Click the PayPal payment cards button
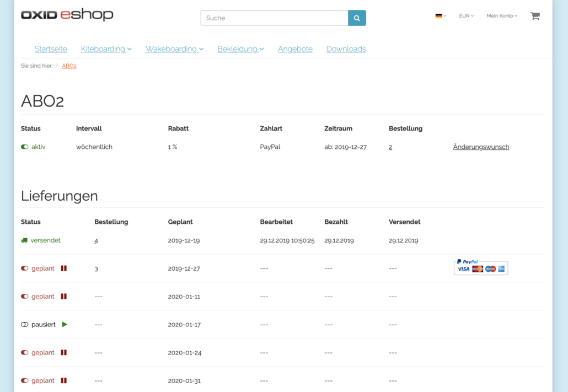Viewport: 568px width, 392px height. 481,267
